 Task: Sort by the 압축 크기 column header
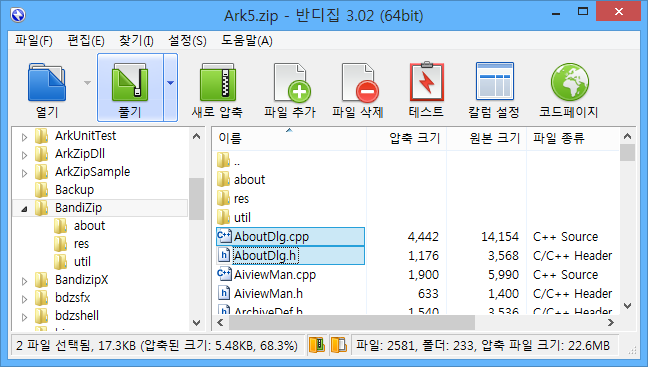[x=407, y=138]
